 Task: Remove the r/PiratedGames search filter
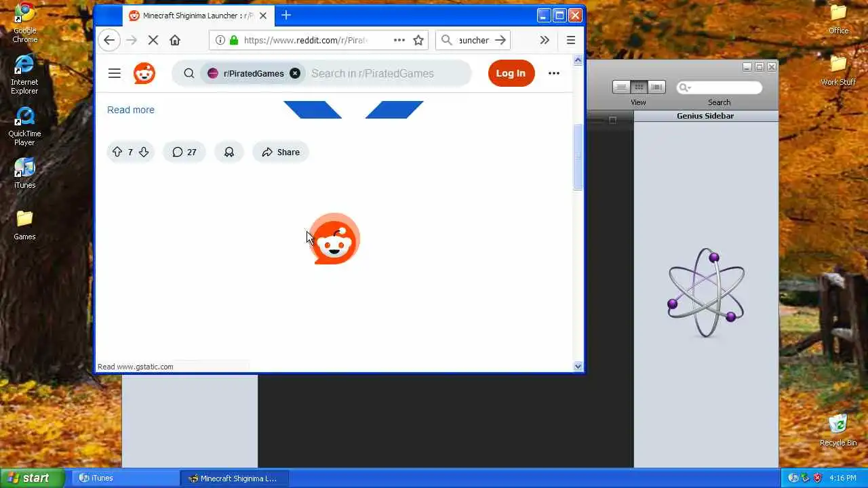tap(295, 73)
